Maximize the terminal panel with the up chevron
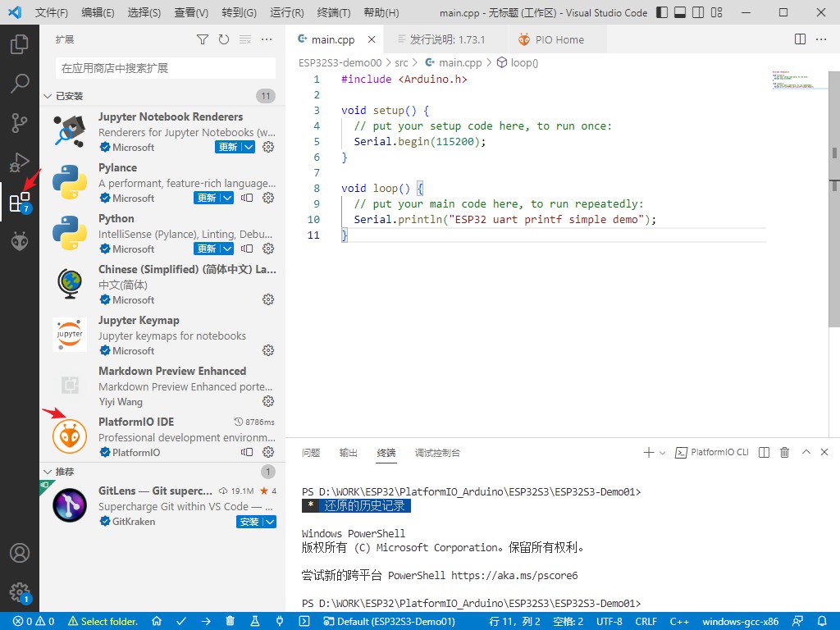Viewport: 840px width, 630px height. click(806, 453)
